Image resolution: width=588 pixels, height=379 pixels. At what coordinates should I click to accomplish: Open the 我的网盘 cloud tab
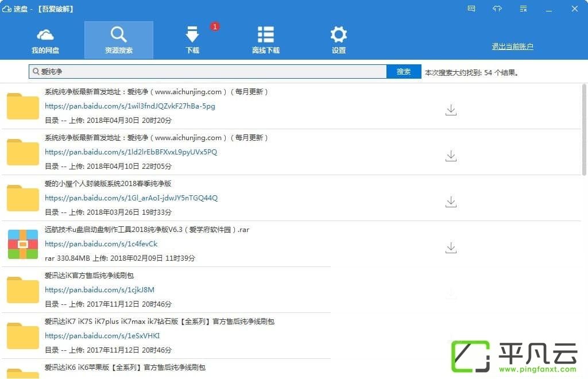pyautogui.click(x=45, y=40)
